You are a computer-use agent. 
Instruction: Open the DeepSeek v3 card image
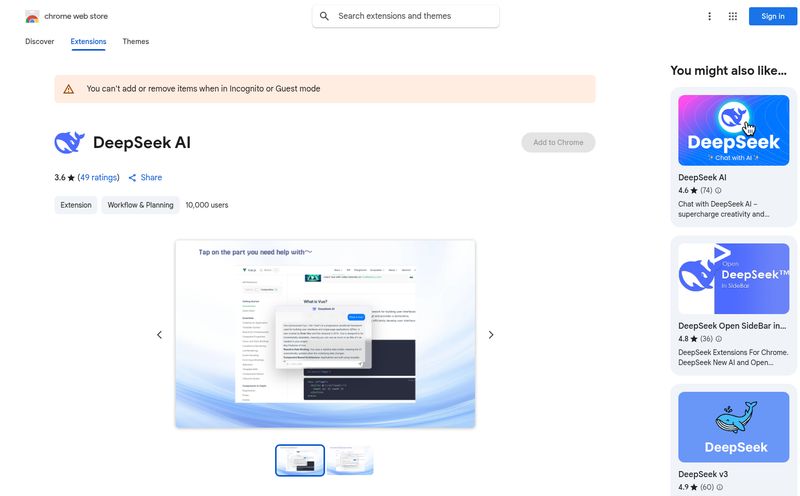tap(734, 427)
